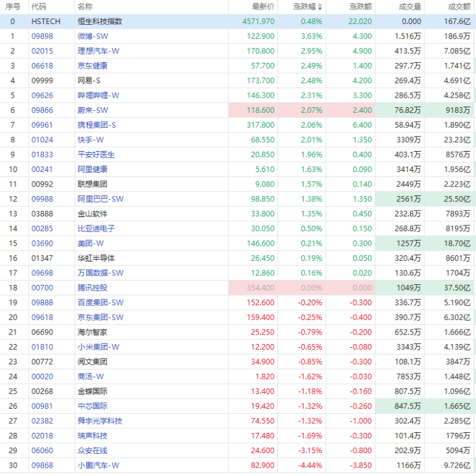Open 快手-W stock link
476x476 pixels.
tap(91, 140)
